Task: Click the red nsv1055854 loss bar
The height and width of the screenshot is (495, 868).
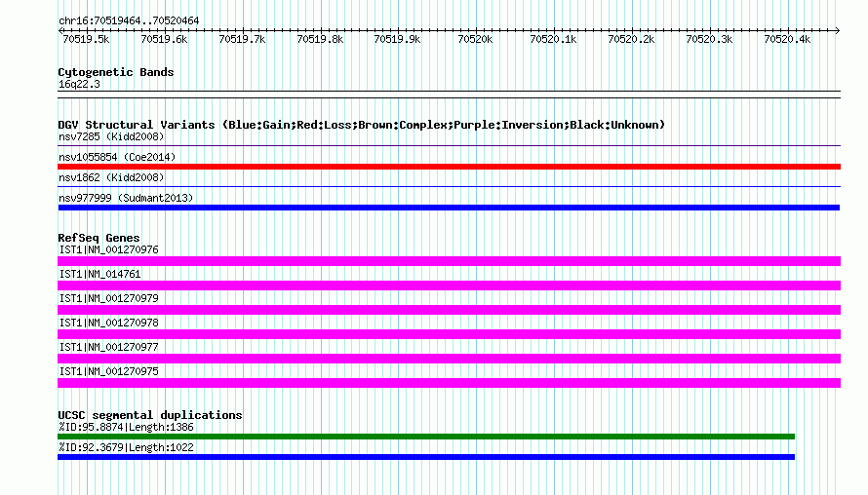Action: click(x=449, y=167)
